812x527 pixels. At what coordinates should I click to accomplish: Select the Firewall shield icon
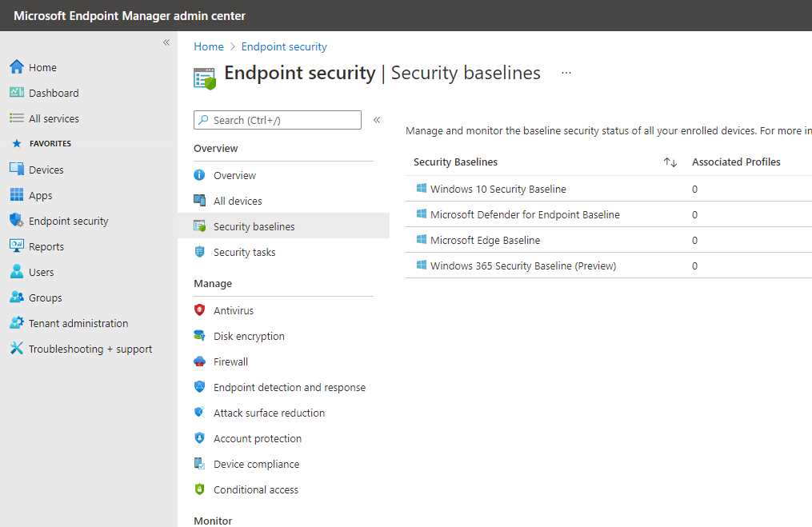pyautogui.click(x=199, y=361)
